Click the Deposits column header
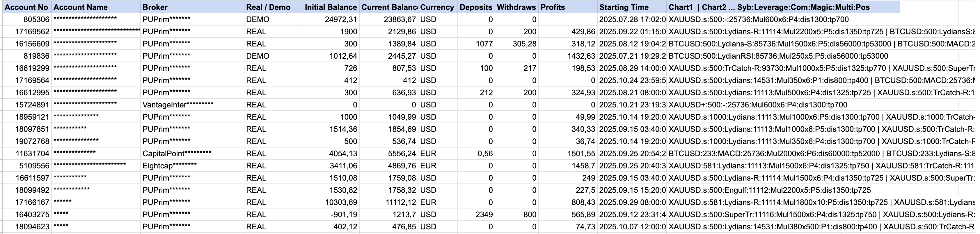 click(475, 7)
